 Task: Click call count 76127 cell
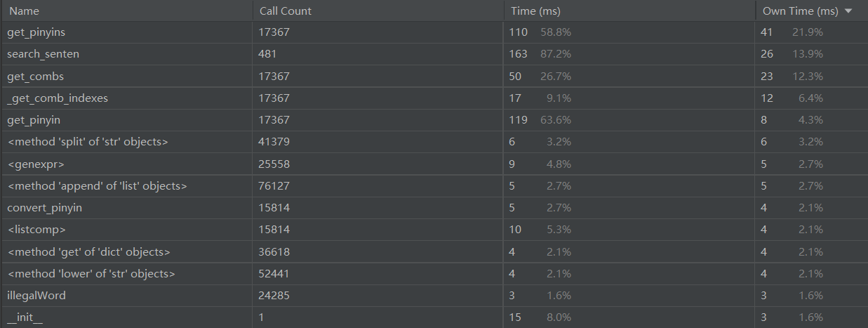coord(274,186)
